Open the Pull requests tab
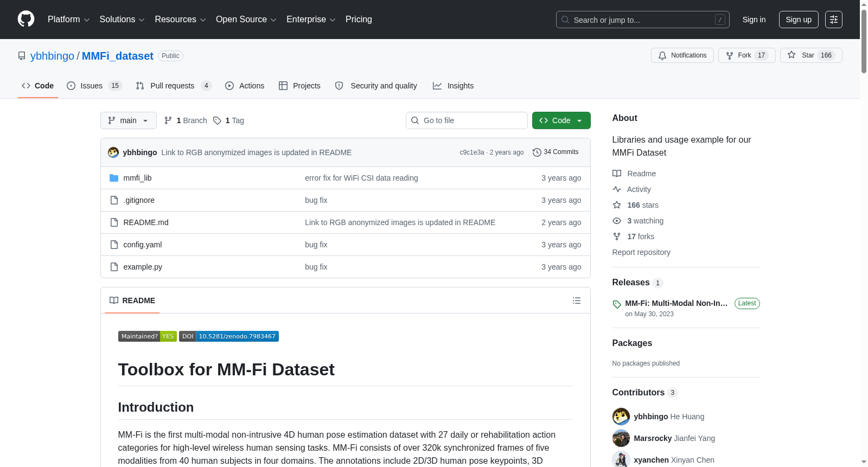 [174, 86]
